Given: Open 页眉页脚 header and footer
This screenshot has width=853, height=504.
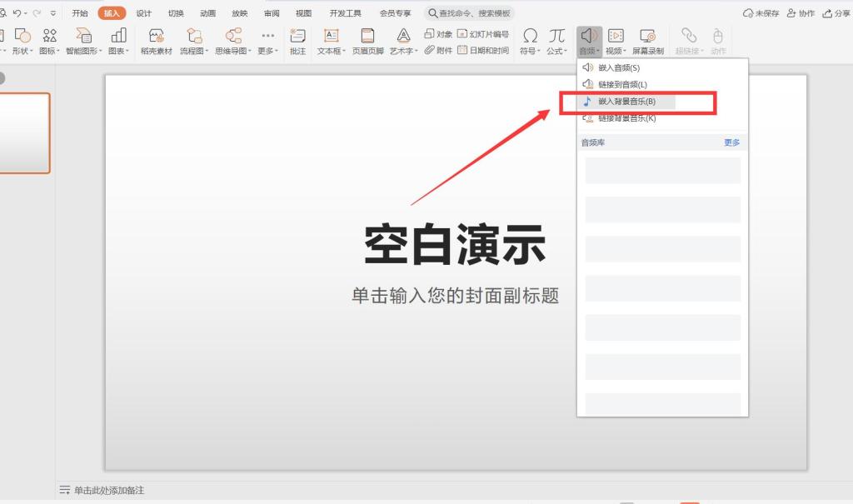Looking at the screenshot, I should (x=367, y=42).
